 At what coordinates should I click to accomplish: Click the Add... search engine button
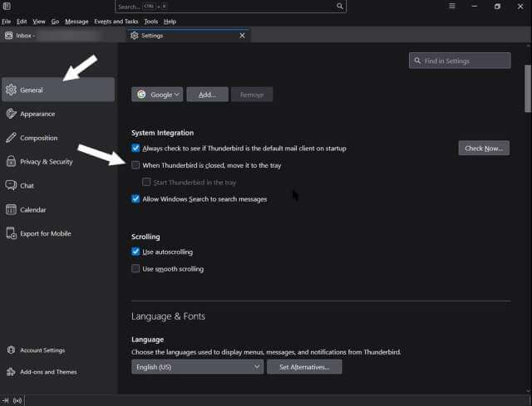click(x=207, y=95)
